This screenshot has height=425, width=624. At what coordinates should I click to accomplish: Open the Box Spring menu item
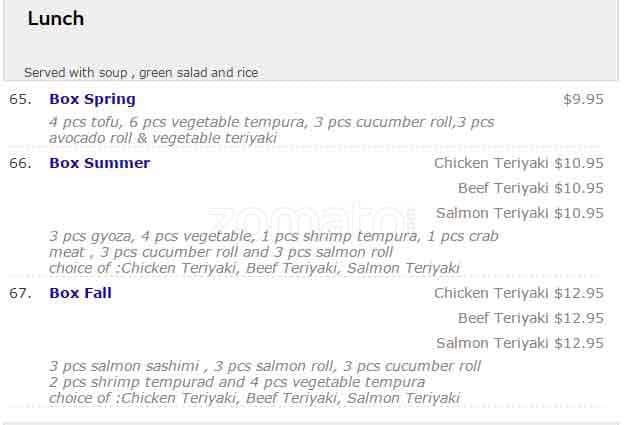coord(92,99)
